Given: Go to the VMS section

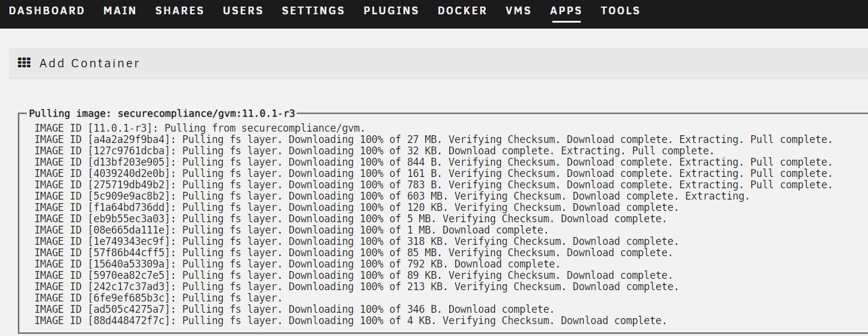Looking at the screenshot, I should (x=518, y=11).
